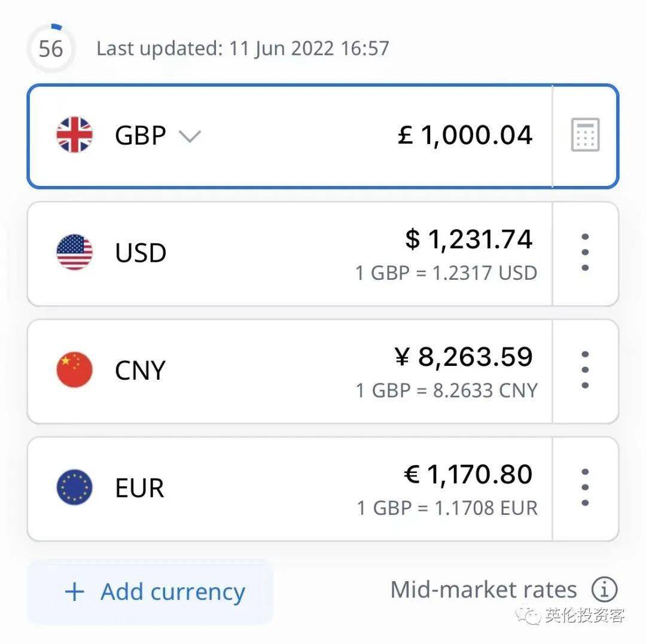This screenshot has height=644, width=646.
Task: Click the plus sign on Add currency
Action: 75,592
